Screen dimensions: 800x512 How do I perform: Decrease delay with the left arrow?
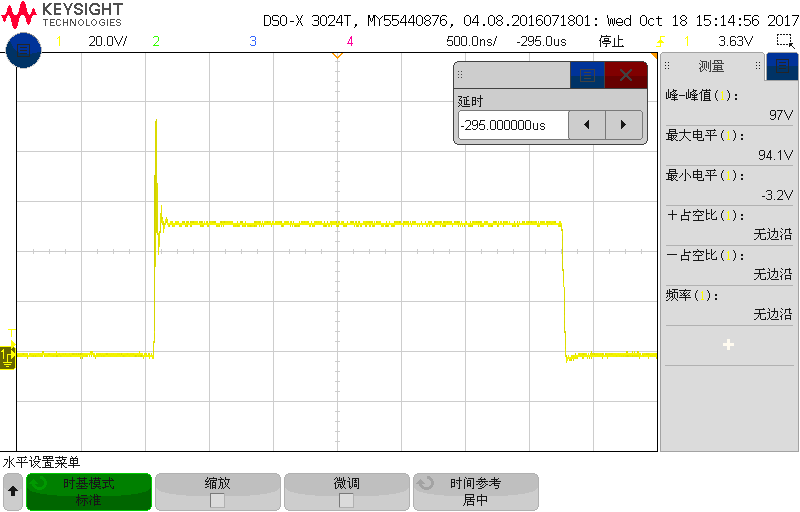587,125
